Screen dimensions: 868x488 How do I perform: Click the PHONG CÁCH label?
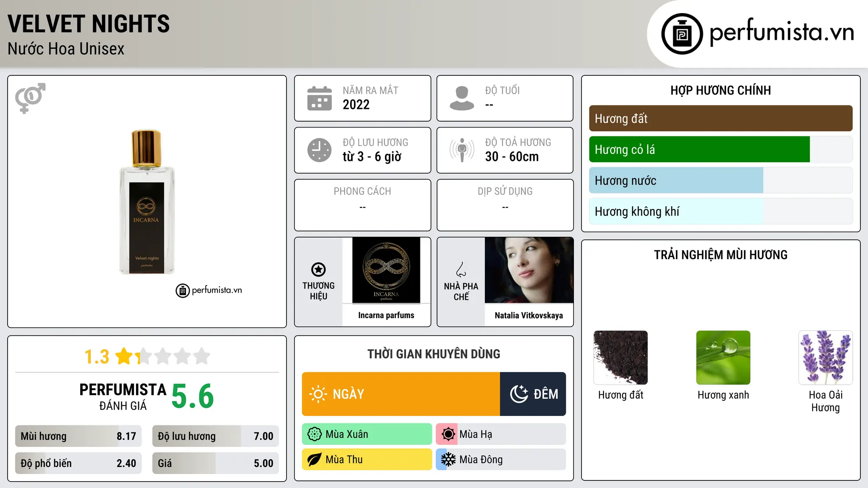362,191
